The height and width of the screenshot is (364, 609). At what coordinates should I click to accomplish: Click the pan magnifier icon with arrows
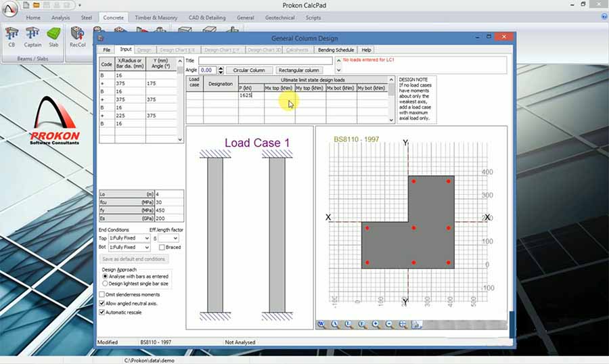[x=403, y=324]
